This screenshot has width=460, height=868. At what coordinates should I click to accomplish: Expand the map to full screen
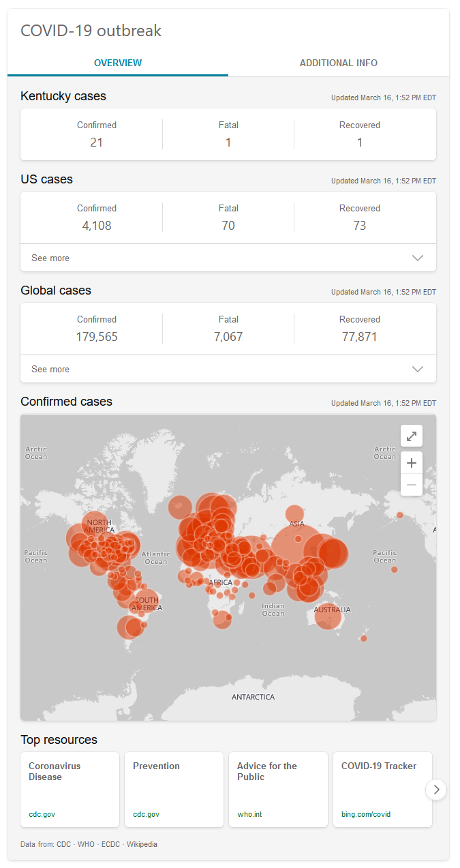412,436
